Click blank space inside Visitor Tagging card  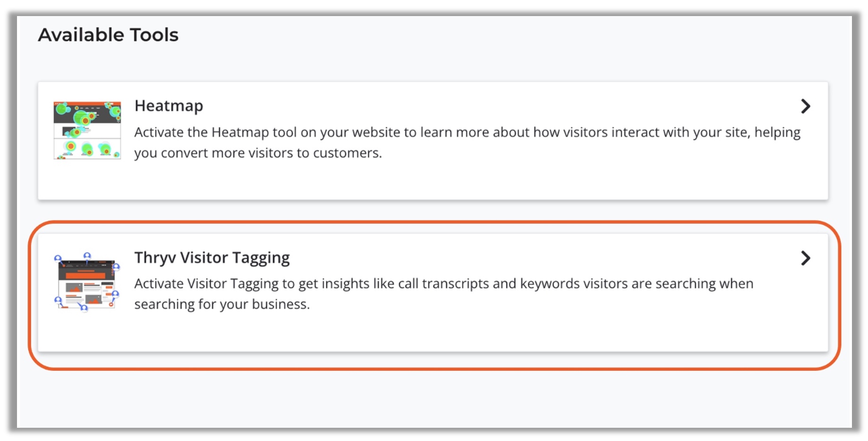coord(472,333)
